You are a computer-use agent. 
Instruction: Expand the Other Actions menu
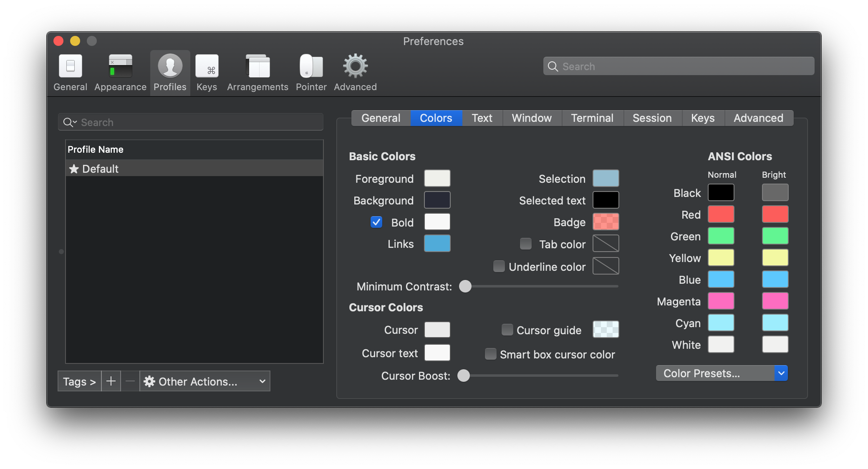[204, 381]
